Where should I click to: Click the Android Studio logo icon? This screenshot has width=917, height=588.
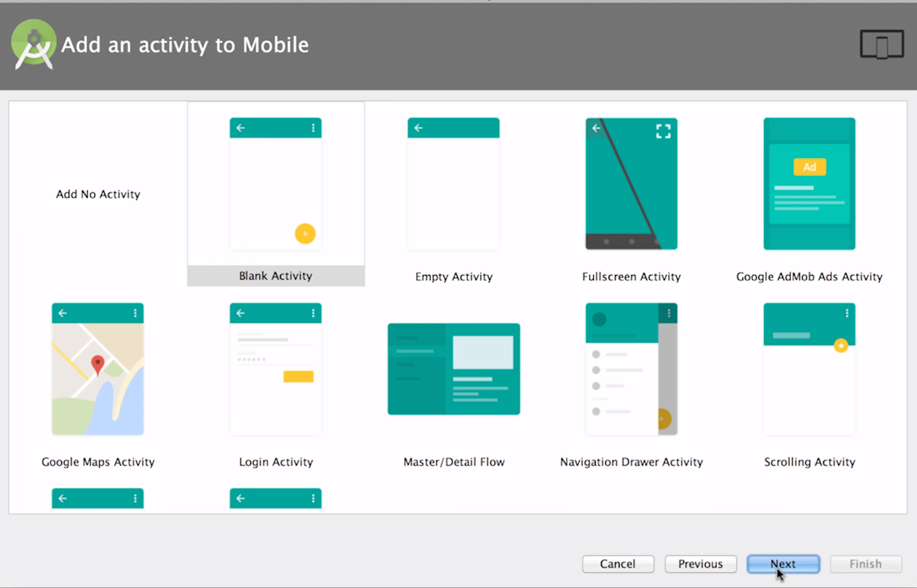coord(33,45)
